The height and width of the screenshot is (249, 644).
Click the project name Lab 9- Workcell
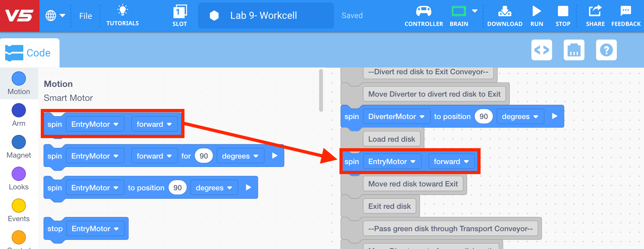point(263,16)
